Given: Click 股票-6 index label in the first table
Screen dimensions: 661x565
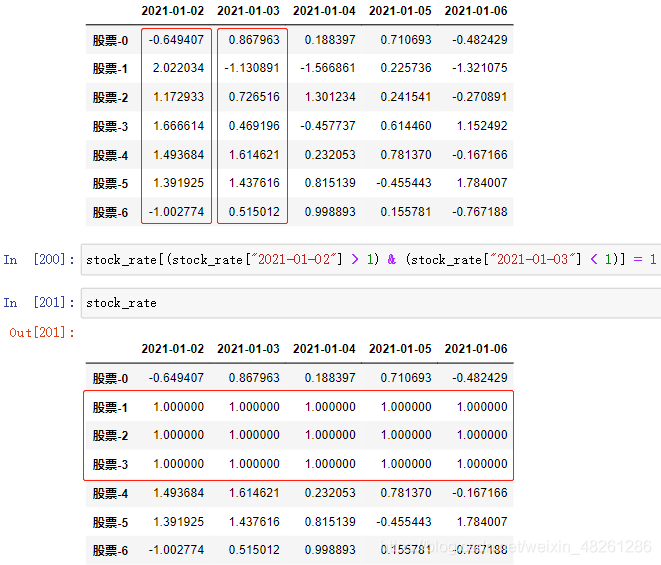Looking at the screenshot, I should point(110,212).
